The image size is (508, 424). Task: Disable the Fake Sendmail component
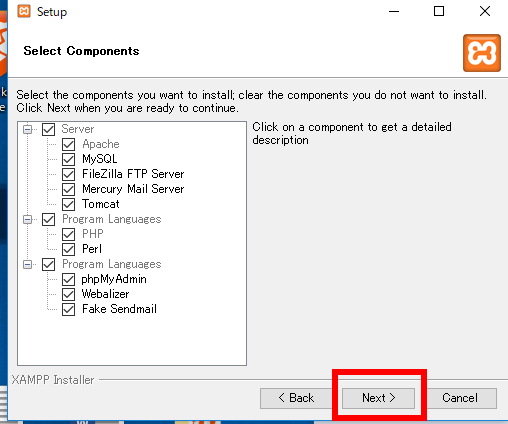click(x=68, y=309)
